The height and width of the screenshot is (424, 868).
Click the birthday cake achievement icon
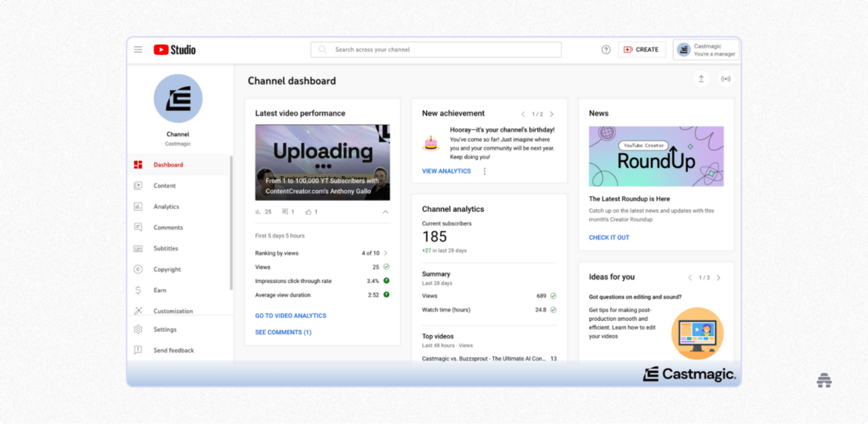tap(430, 142)
